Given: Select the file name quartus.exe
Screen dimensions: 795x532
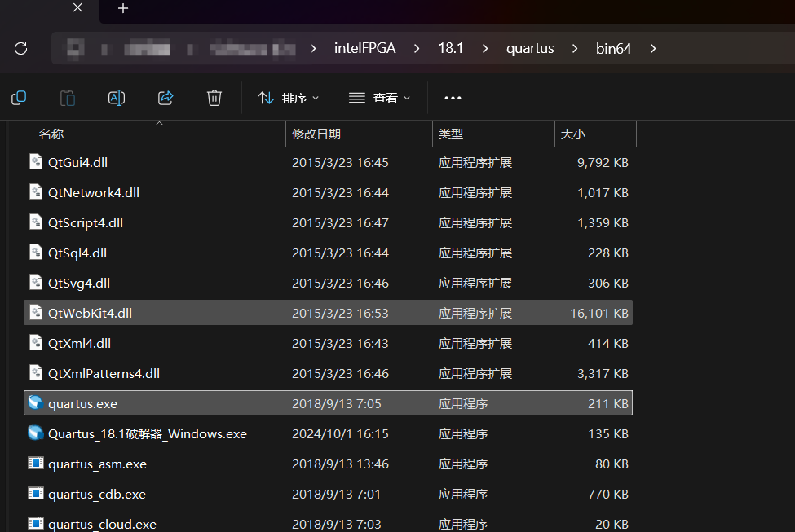Looking at the screenshot, I should click(82, 404).
